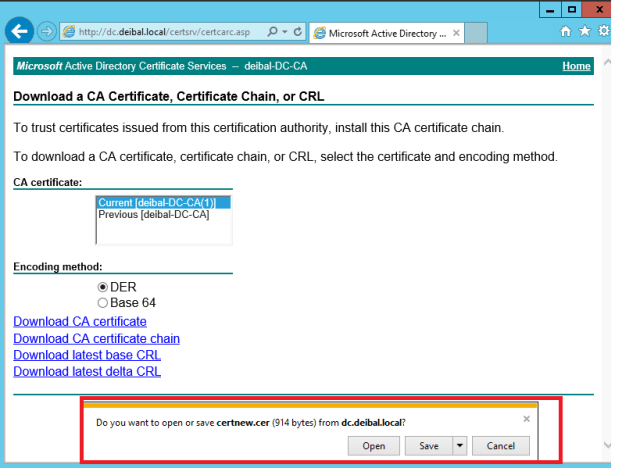640x468 pixels.
Task: Select the Base 64 encoding radio button
Action: (102, 303)
